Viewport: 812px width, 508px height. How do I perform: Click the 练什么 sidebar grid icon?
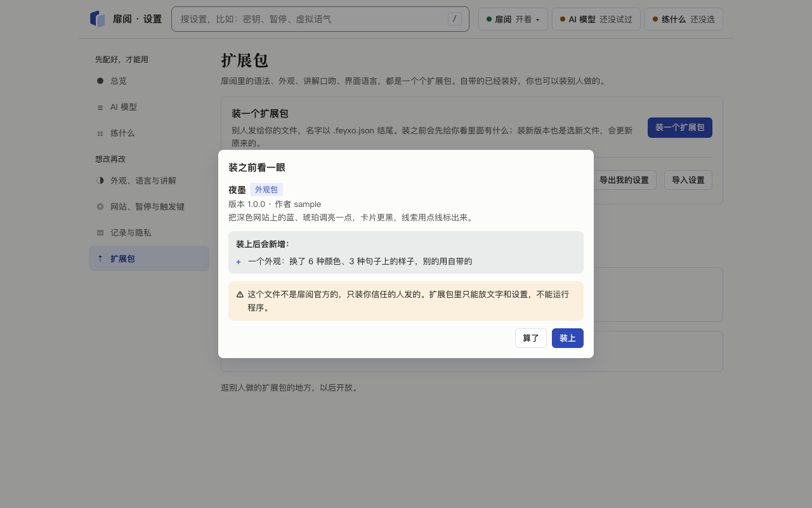point(100,133)
